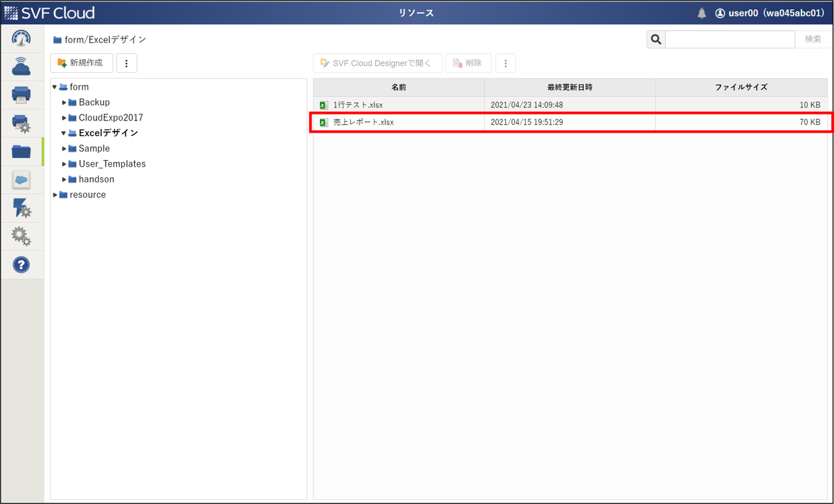The image size is (834, 504).
Task: Select file 1行テスト.xlsx
Action: pos(358,105)
